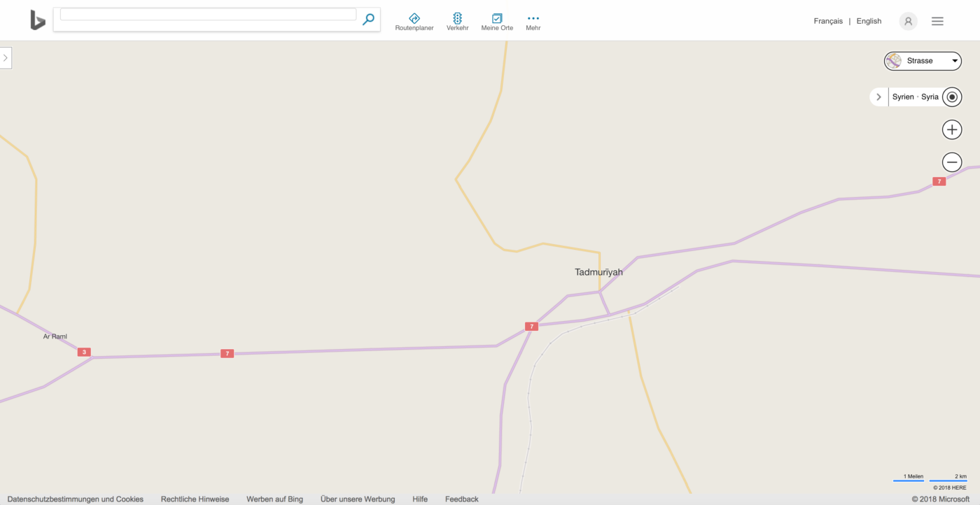
Task: Zoom in with the plus button
Action: point(951,129)
